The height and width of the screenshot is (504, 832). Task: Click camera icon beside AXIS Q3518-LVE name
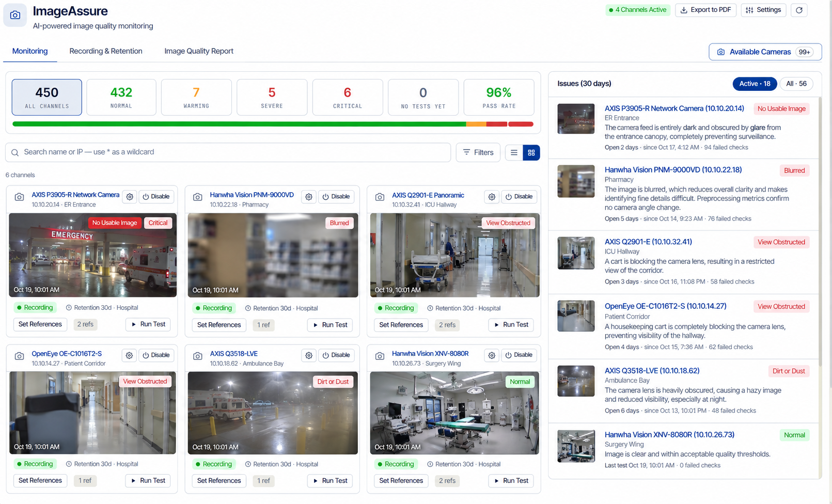pyautogui.click(x=197, y=356)
